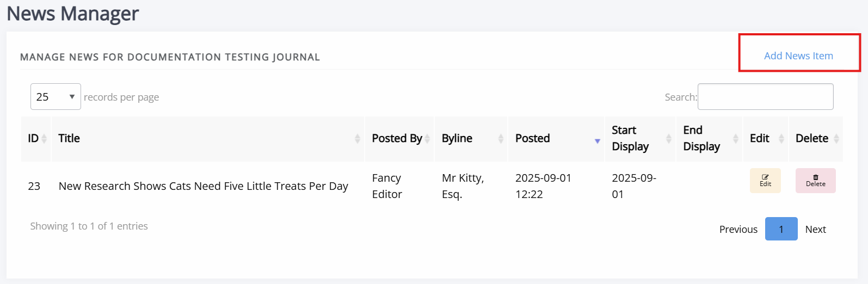Edit news item 23 with pencil button
The image size is (868, 284).
765,181
